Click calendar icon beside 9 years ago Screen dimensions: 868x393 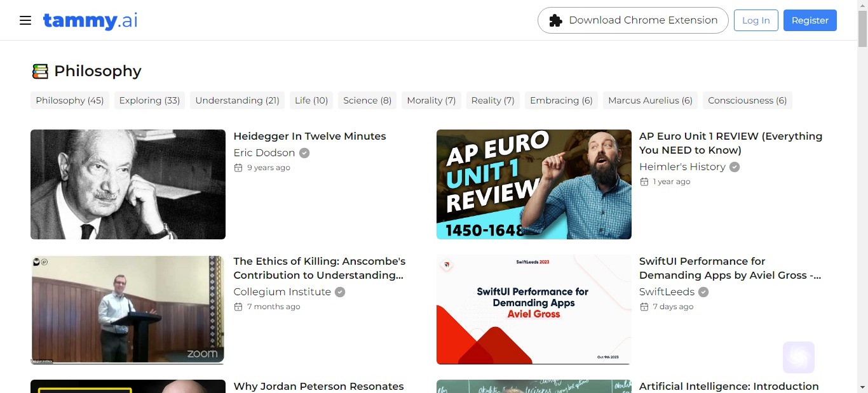coord(238,168)
